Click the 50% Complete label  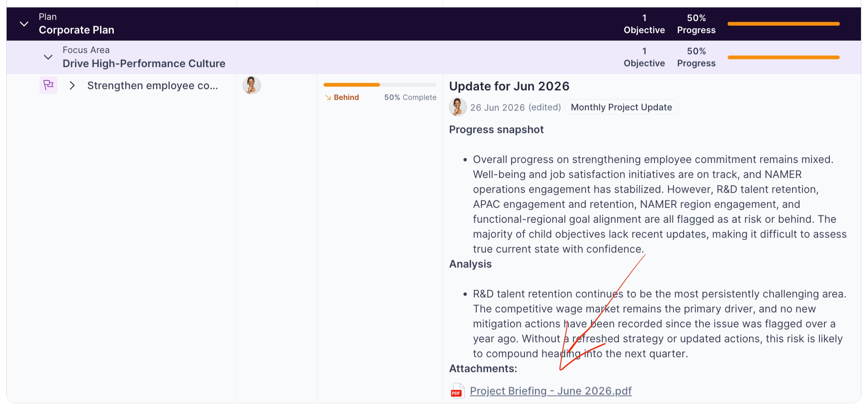click(410, 98)
